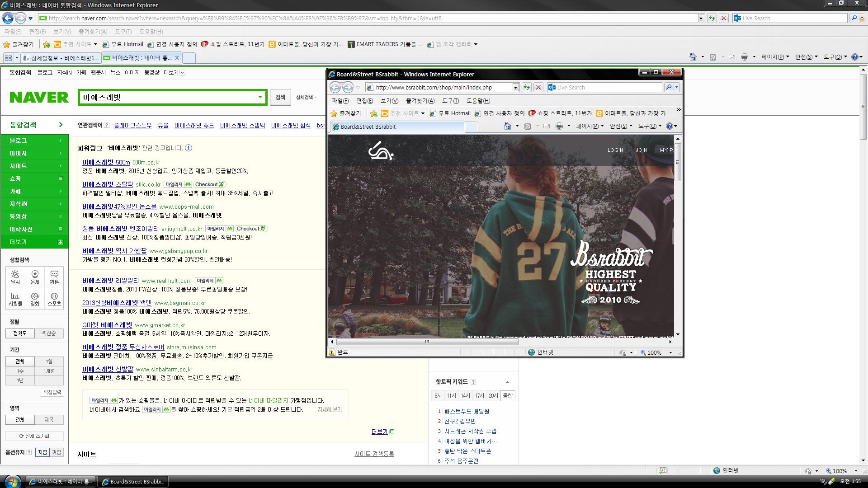This screenshot has height=488, width=868.
Task: Open the 파일(F) menu in the main browser
Action: [13, 32]
